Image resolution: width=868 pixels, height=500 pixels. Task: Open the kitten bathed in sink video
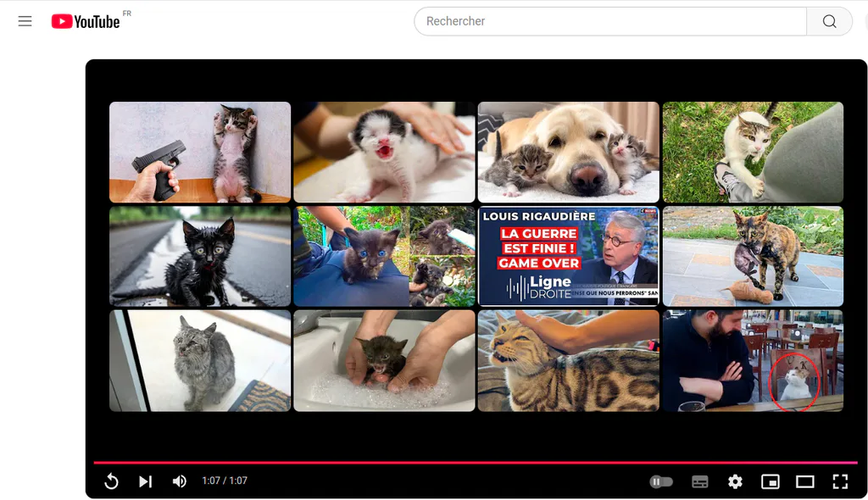(384, 360)
